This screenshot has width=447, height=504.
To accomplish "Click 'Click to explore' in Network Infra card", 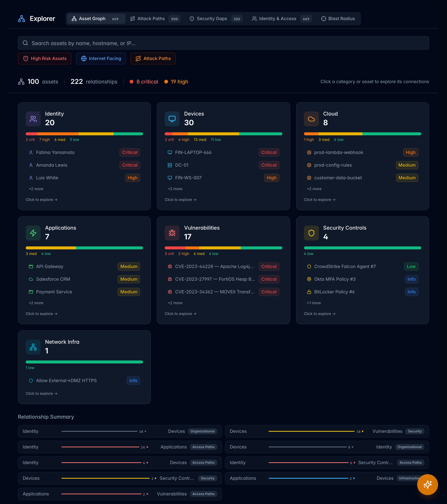I will (x=41, y=393).
